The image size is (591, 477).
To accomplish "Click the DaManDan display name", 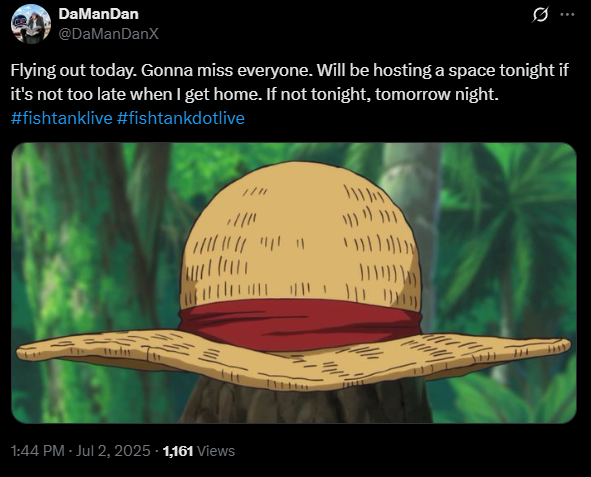I will 99,14.
